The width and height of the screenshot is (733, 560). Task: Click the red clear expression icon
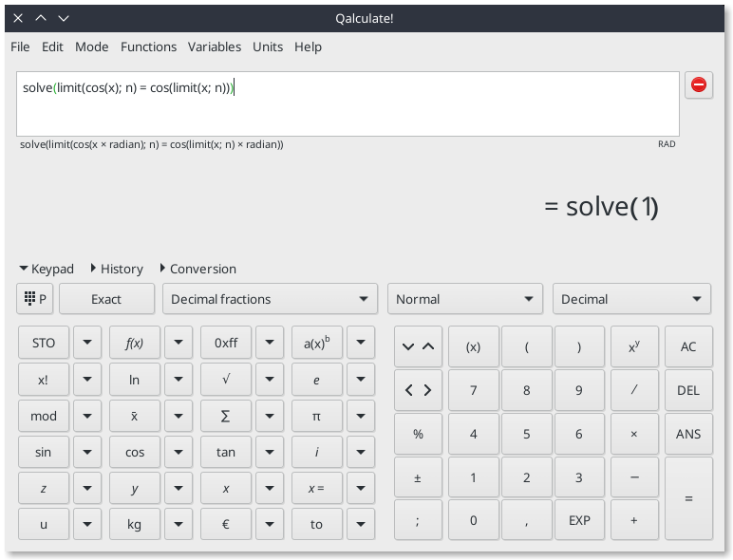coord(699,85)
